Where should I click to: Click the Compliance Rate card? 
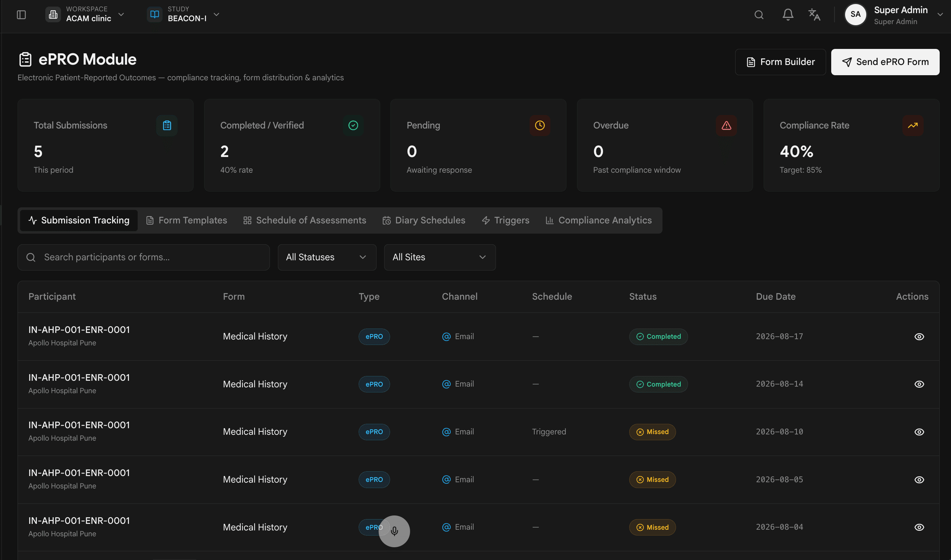[851, 145]
